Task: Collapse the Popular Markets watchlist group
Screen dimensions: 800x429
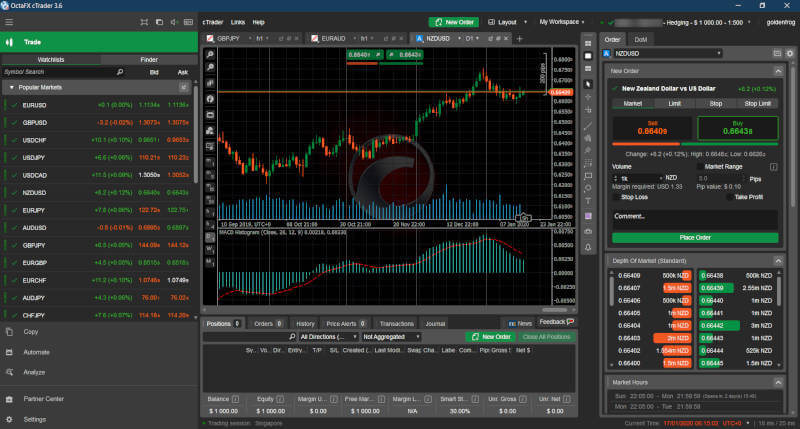Action: pyautogui.click(x=10, y=88)
